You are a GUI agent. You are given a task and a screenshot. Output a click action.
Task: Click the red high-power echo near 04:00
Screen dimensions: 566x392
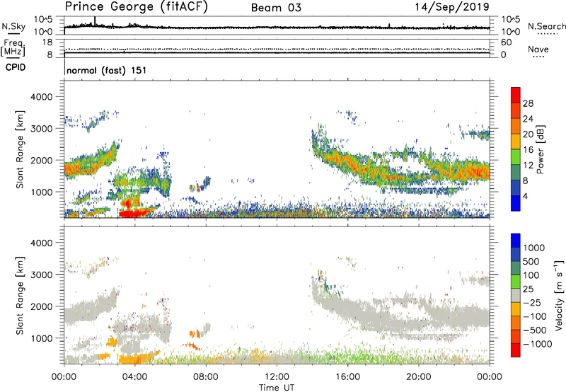(132, 214)
